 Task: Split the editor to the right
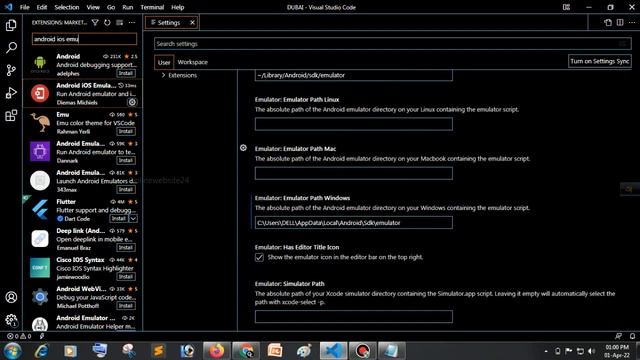[620, 22]
